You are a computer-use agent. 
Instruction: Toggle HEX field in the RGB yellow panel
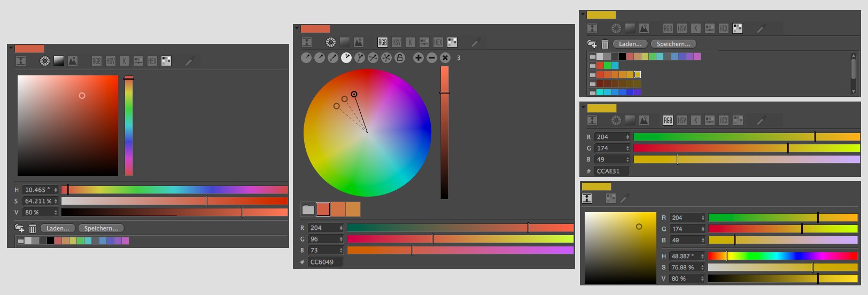tap(724, 121)
